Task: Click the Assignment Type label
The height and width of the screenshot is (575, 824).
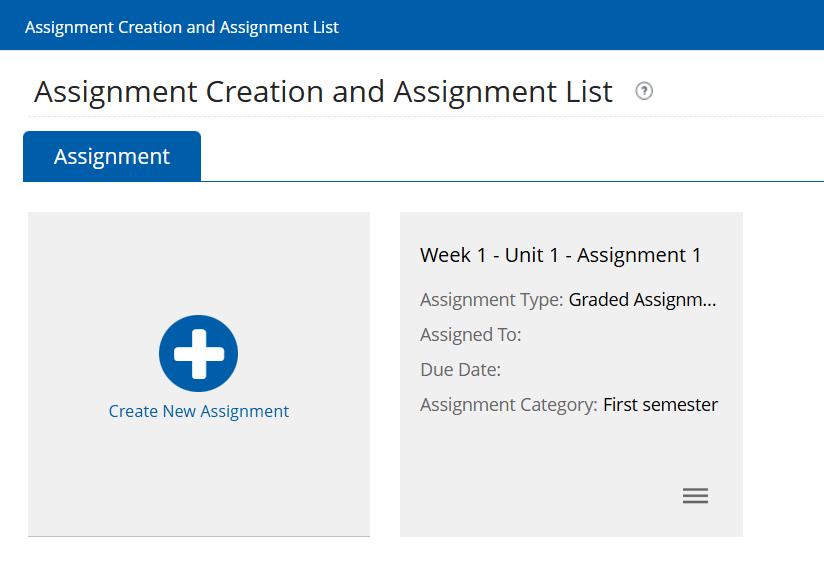Action: [491, 299]
